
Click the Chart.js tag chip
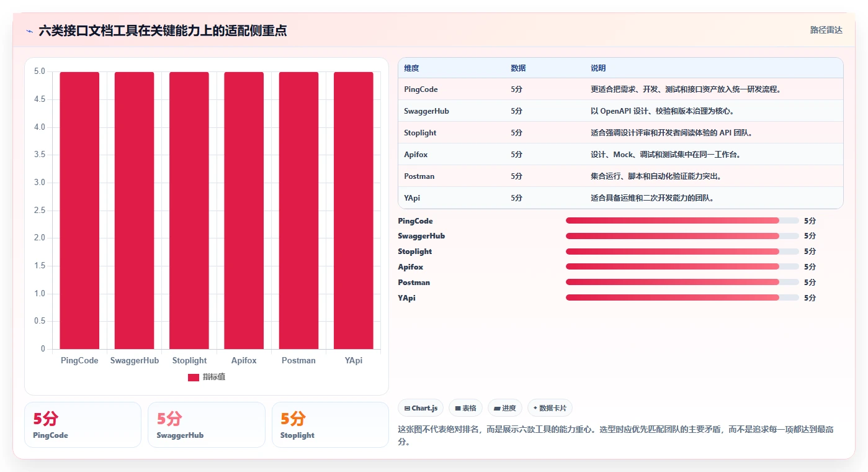pos(421,408)
